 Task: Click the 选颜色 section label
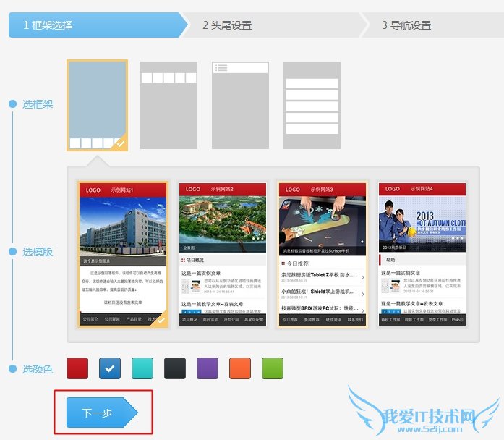(x=38, y=369)
